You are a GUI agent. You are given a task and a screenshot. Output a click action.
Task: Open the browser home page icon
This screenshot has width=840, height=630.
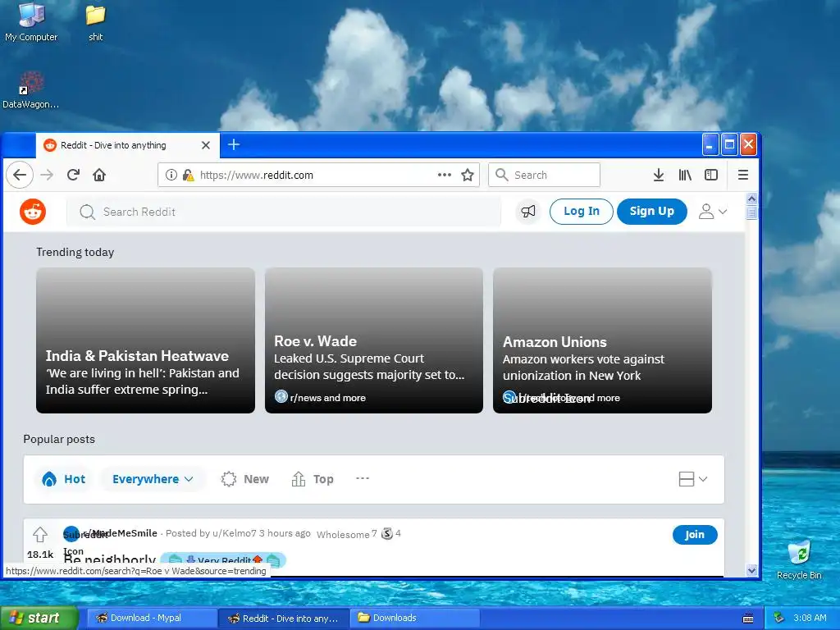tap(99, 175)
